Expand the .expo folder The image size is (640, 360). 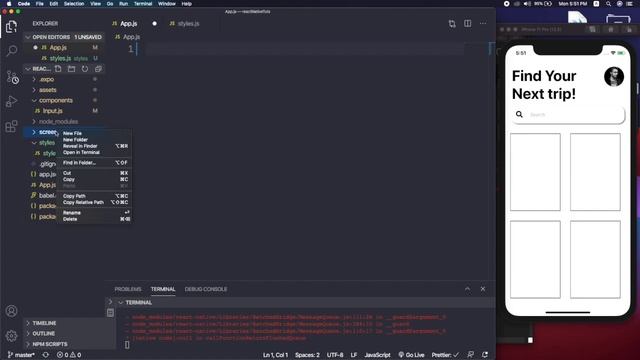click(x=47, y=80)
